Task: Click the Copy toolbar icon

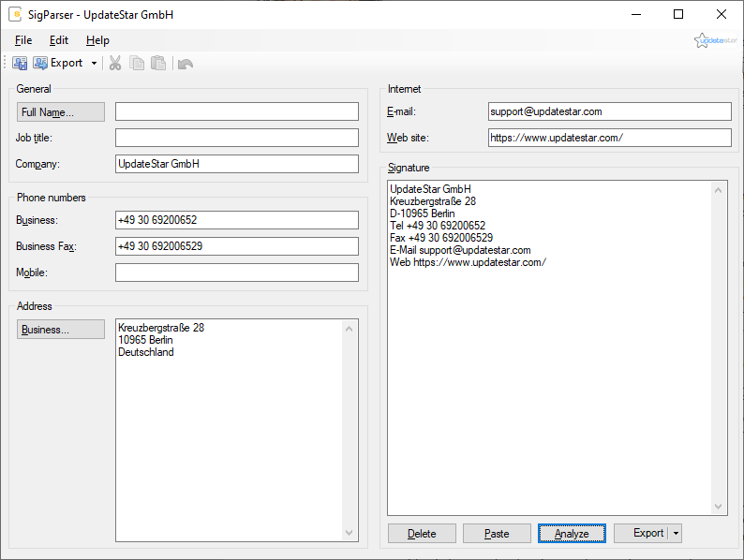Action: point(137,63)
